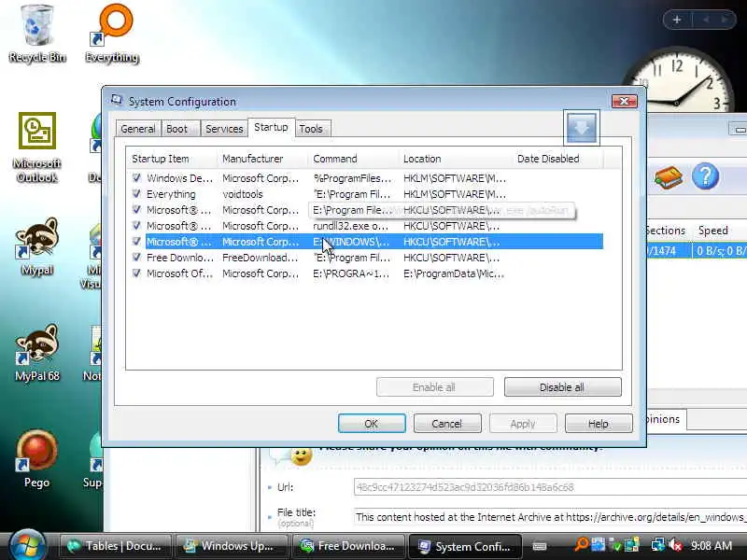Screen dimensions: 747x560
Task: Sort by Date Disabled column header
Action: click(x=557, y=159)
